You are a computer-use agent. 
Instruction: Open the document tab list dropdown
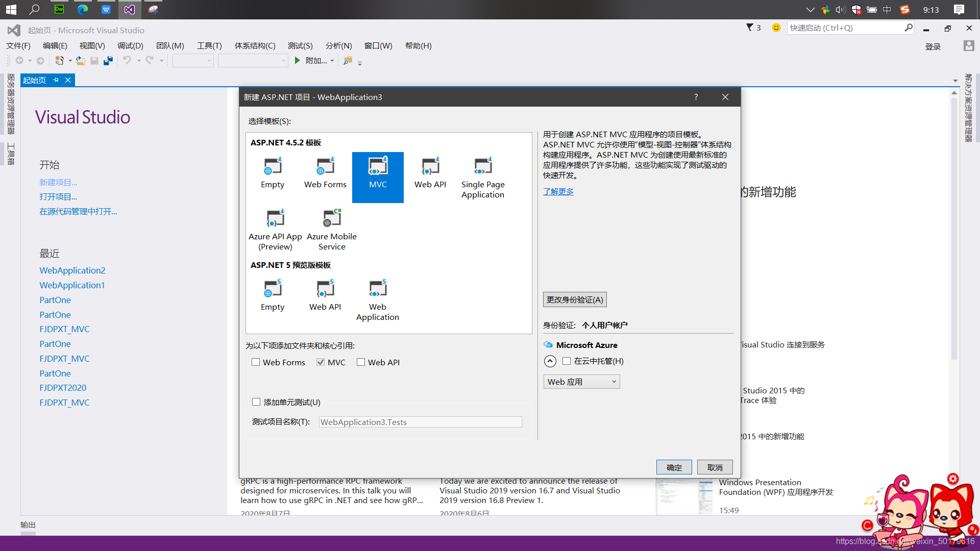955,81
